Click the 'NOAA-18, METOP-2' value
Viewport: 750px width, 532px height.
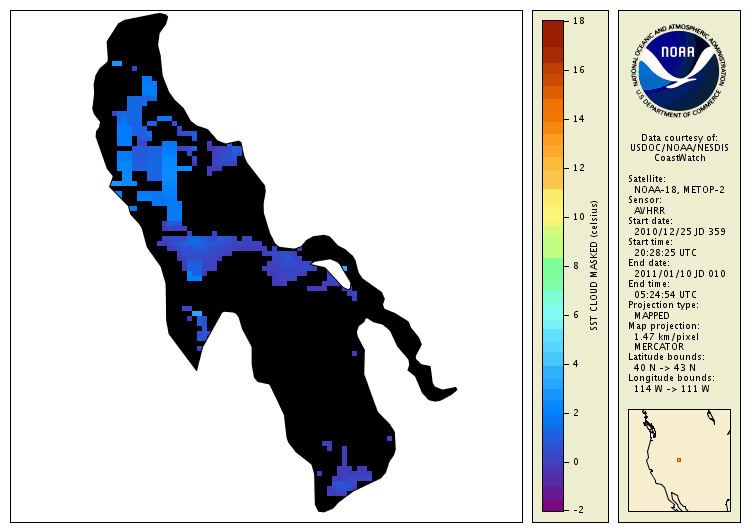point(679,189)
